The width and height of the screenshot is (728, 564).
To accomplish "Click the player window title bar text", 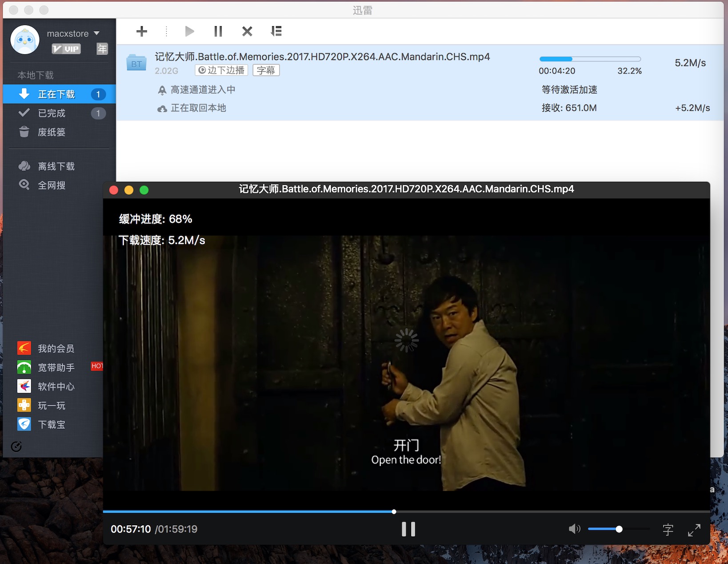I will click(406, 189).
